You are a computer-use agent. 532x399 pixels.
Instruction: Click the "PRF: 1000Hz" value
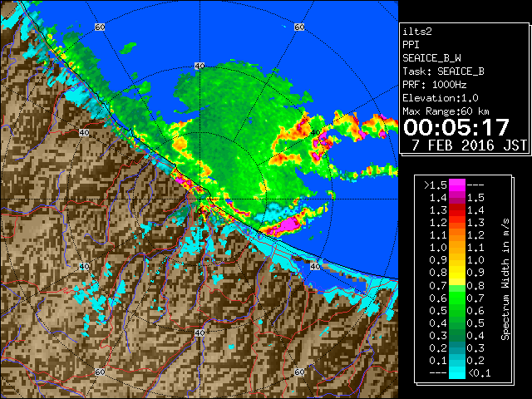(435, 85)
